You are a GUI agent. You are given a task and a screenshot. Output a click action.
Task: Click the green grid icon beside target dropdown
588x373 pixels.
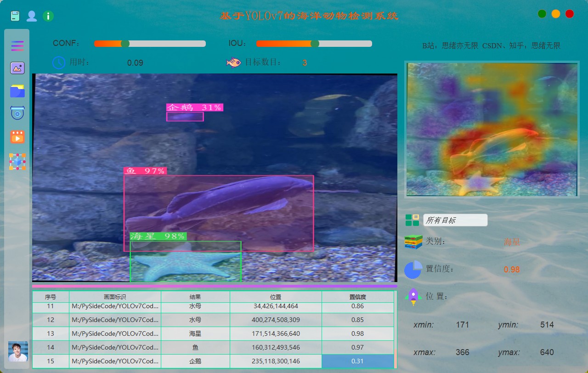click(x=412, y=220)
